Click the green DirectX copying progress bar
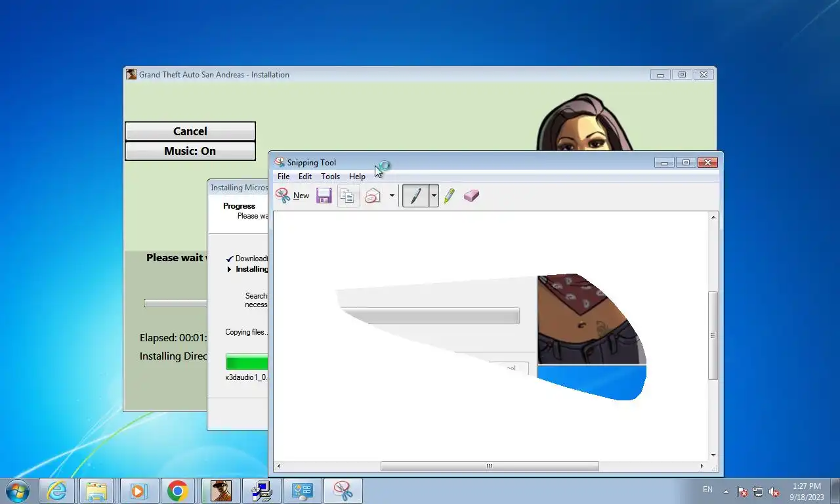 247,362
